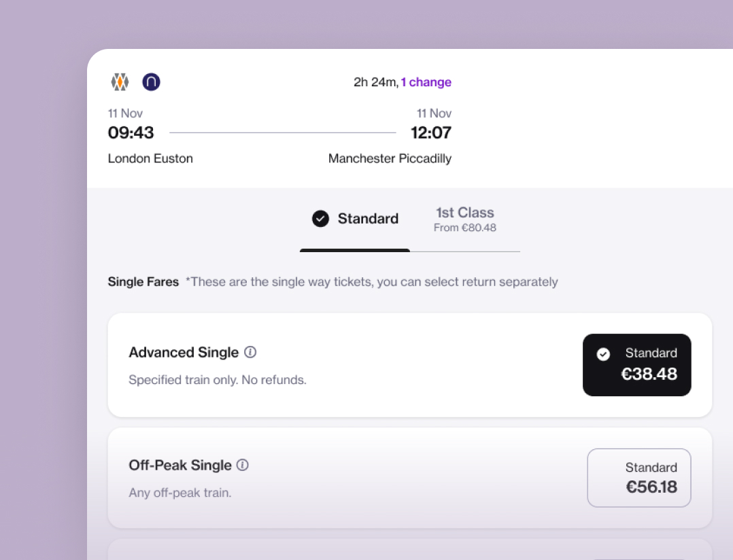Image resolution: width=733 pixels, height=560 pixels.
Task: Click the checkmark inside the Standard tab
Action: (320, 218)
